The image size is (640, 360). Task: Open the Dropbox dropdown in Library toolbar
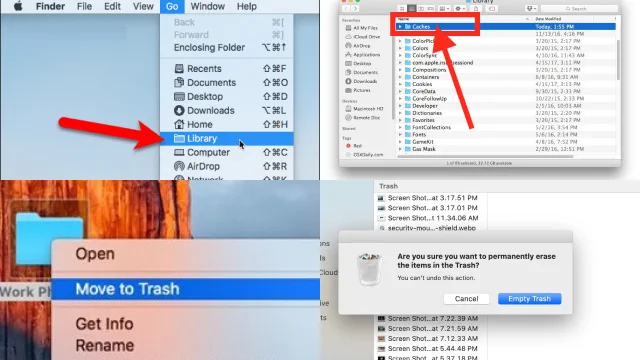click(x=531, y=9)
